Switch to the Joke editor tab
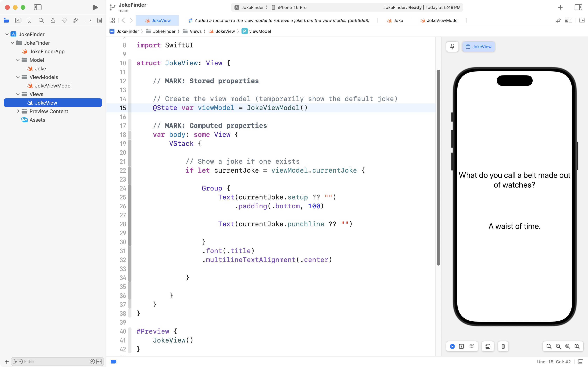Viewport: 588px width, 367px height. tap(395, 20)
